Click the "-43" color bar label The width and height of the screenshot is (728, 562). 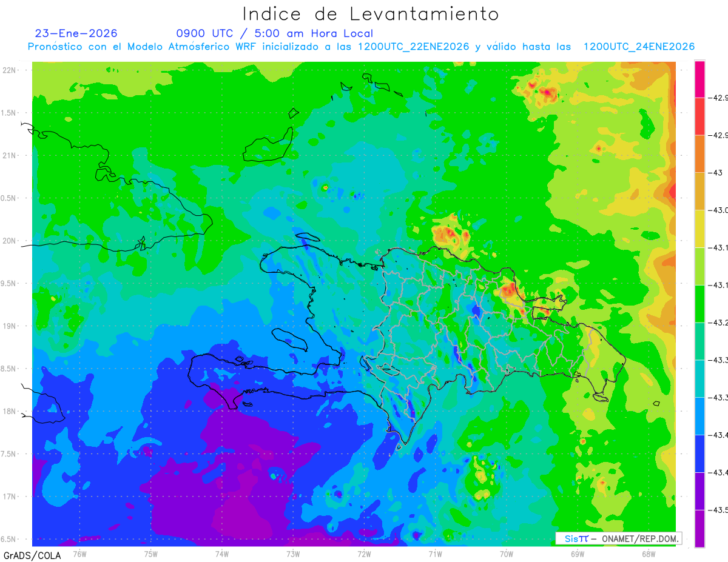[x=718, y=173]
